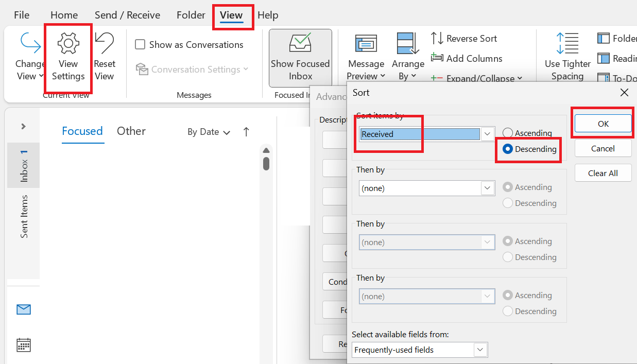Open the By Date sort dropdown
This screenshot has width=637, height=364.
coord(209,132)
